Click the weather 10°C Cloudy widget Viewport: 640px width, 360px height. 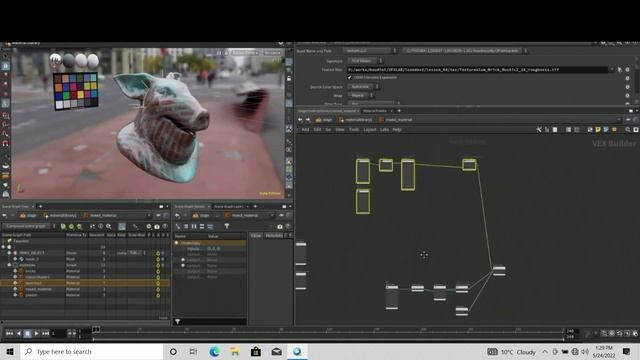point(511,352)
